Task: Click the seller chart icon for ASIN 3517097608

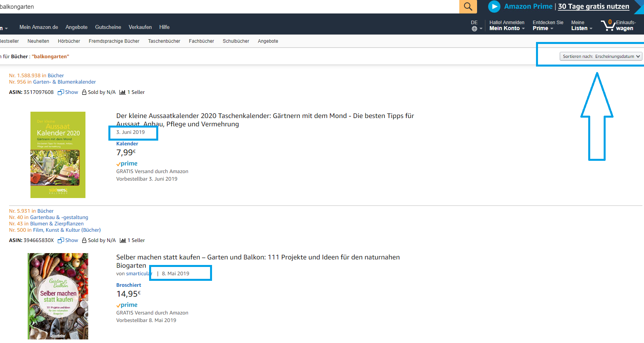Action: (123, 92)
